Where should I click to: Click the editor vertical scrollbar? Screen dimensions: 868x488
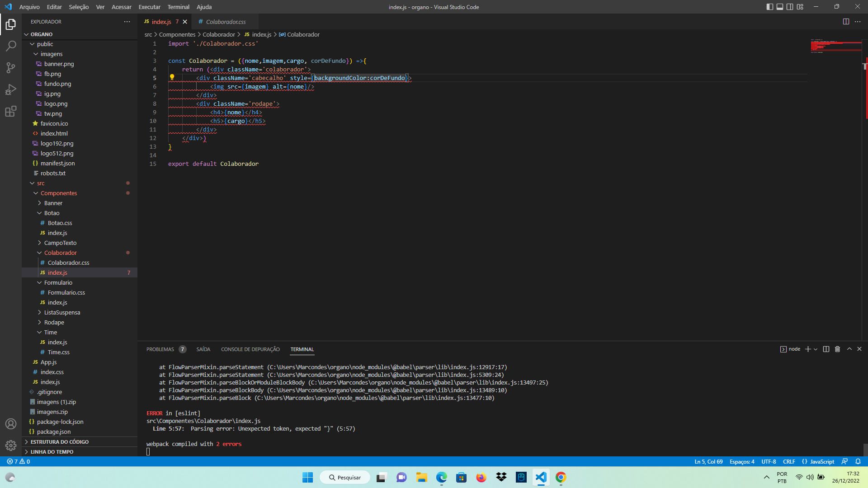[865, 190]
